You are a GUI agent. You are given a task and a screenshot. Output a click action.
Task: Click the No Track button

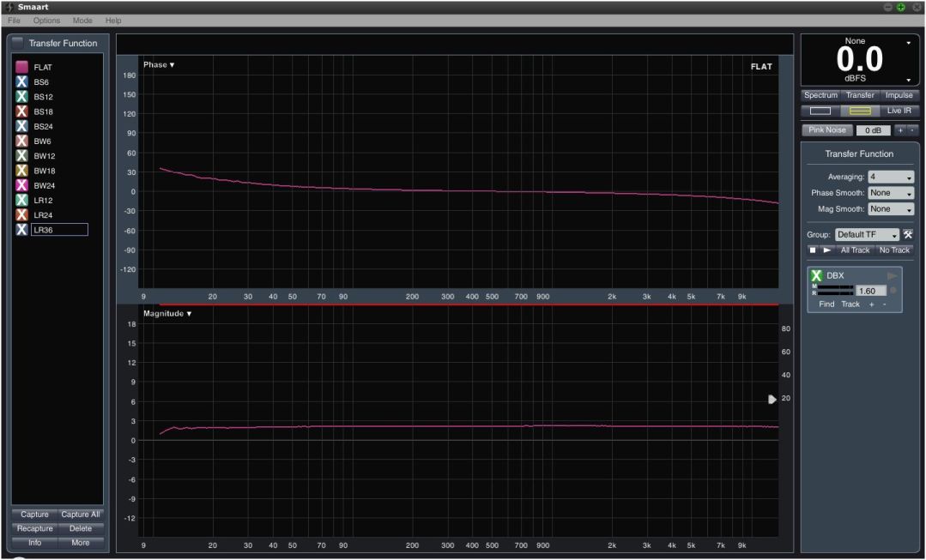(x=894, y=250)
